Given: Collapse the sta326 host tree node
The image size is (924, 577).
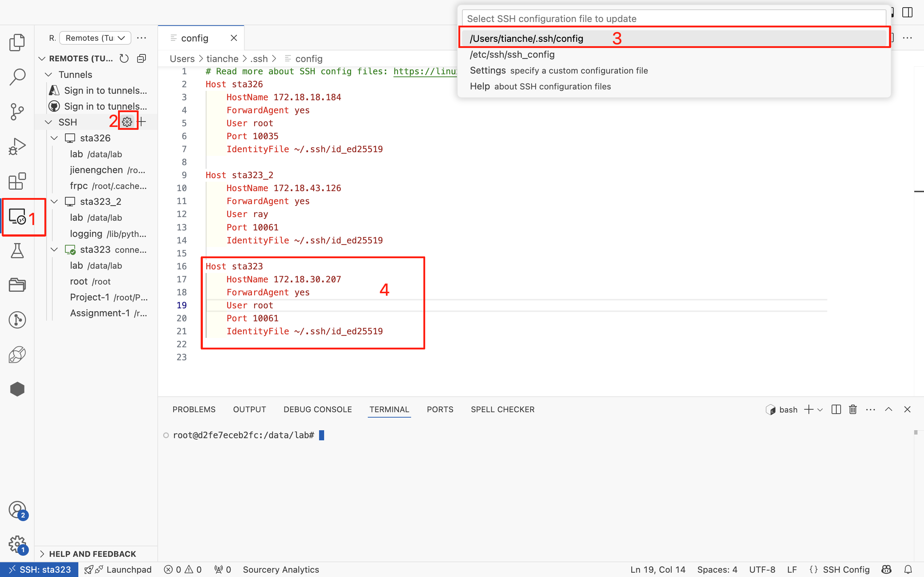Looking at the screenshot, I should [x=54, y=138].
